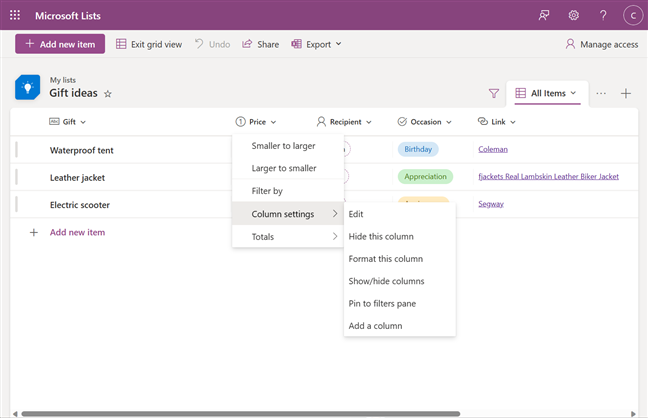Click the All Items view grid icon
The image size is (648, 418).
click(x=521, y=93)
